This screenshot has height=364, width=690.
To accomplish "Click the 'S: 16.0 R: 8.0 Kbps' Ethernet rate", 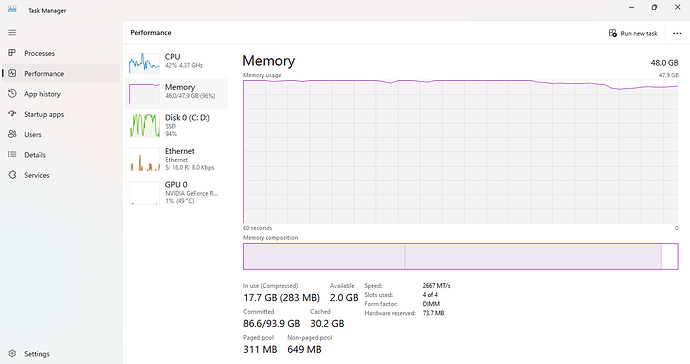I will point(190,168).
